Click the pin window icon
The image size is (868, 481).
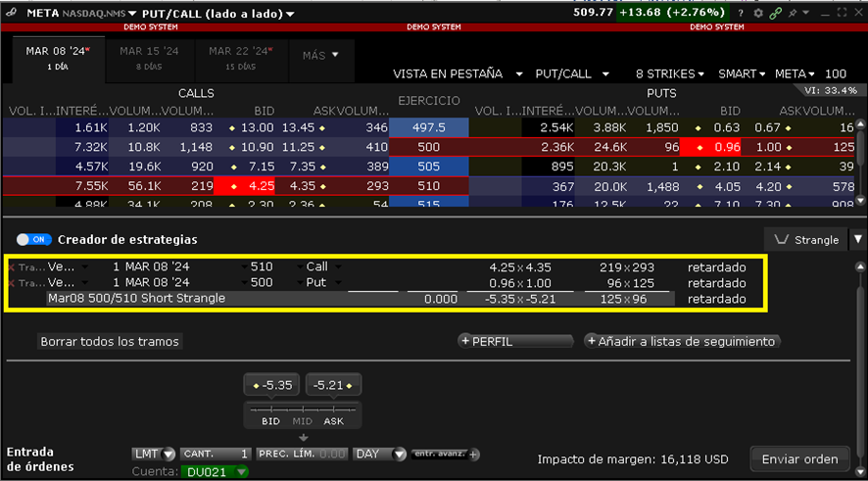coord(792,14)
